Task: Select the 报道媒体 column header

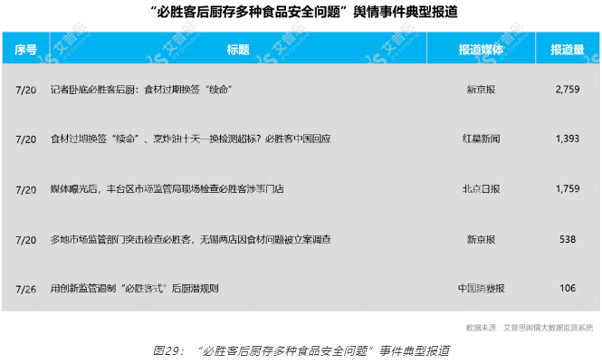Action: (481, 50)
